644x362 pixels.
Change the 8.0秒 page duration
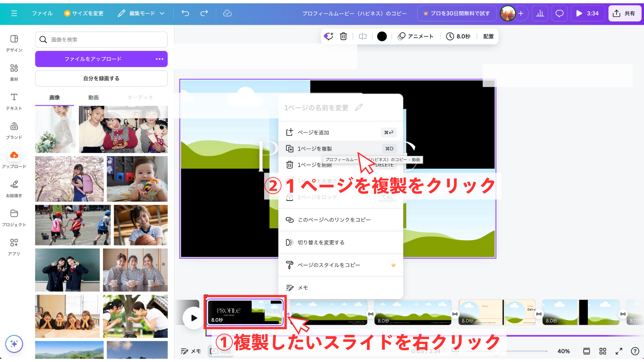pos(458,36)
